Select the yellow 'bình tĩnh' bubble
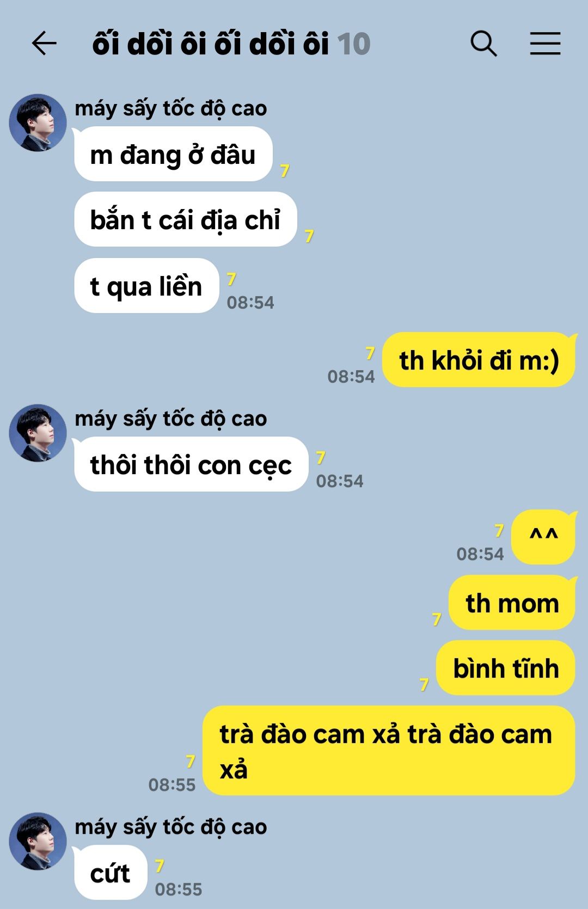The width and height of the screenshot is (588, 909). coord(506,668)
